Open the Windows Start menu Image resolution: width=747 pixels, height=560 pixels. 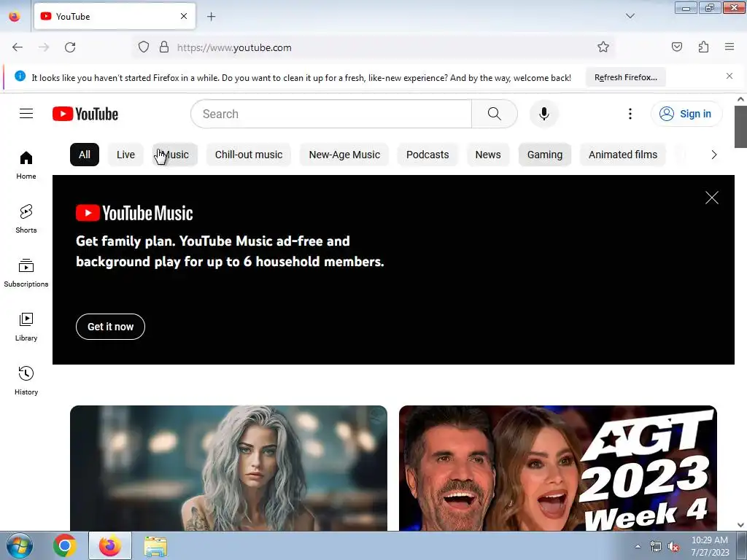(x=19, y=545)
